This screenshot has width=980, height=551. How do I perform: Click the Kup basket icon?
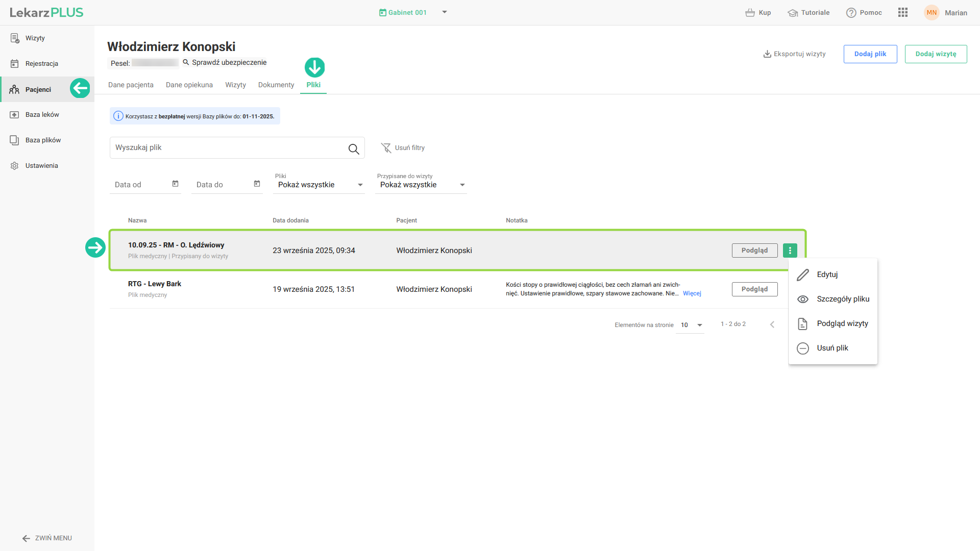(x=750, y=13)
